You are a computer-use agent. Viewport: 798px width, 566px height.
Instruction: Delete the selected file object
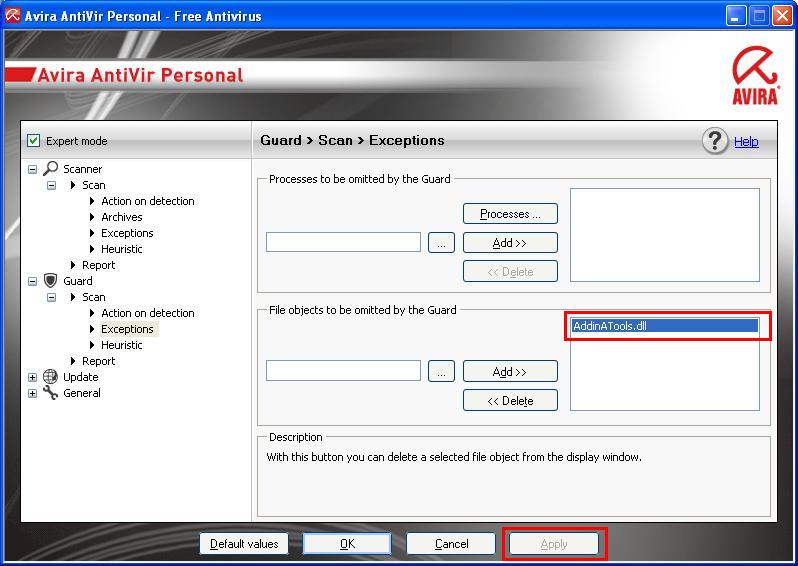tap(510, 401)
